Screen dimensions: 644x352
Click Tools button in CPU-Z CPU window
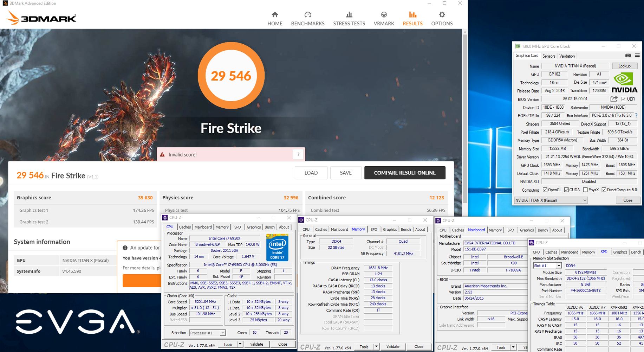228,344
